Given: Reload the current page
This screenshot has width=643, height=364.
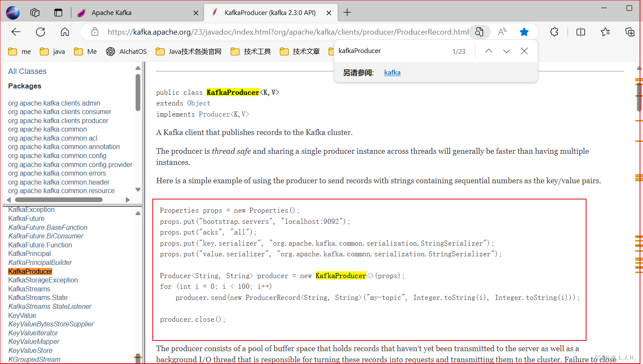Looking at the screenshot, I should click(x=41, y=32).
